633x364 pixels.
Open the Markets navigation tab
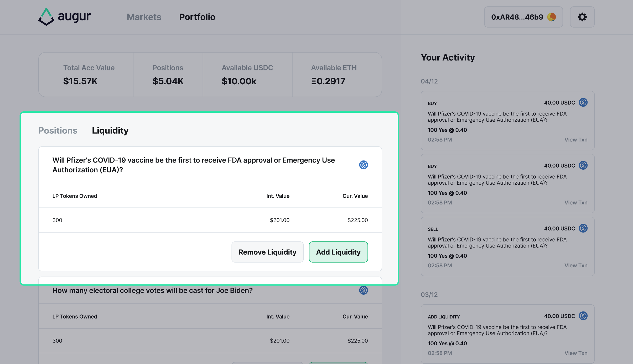pos(144,17)
